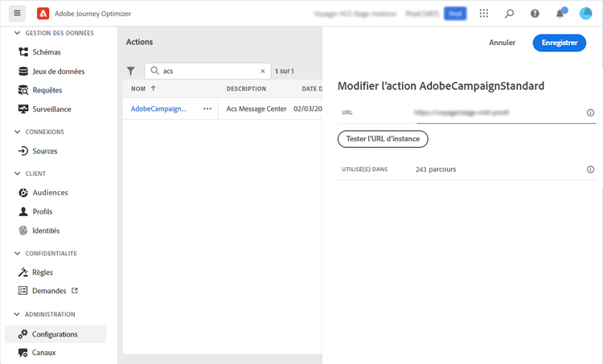
Task: Click the Canaux chat icon
Action: (23, 353)
